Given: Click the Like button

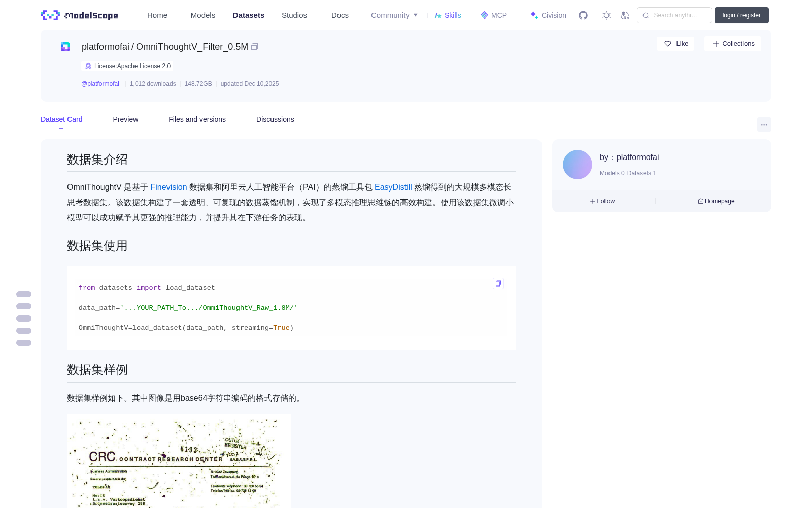Looking at the screenshot, I should point(675,44).
